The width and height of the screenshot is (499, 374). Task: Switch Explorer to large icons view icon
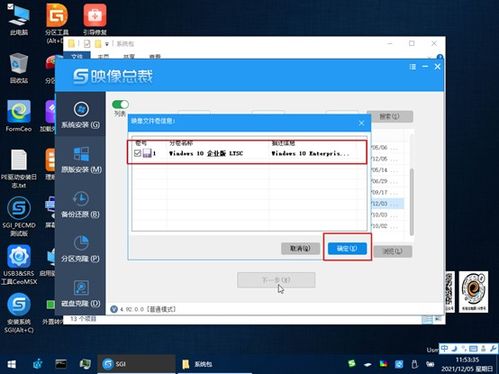click(438, 319)
